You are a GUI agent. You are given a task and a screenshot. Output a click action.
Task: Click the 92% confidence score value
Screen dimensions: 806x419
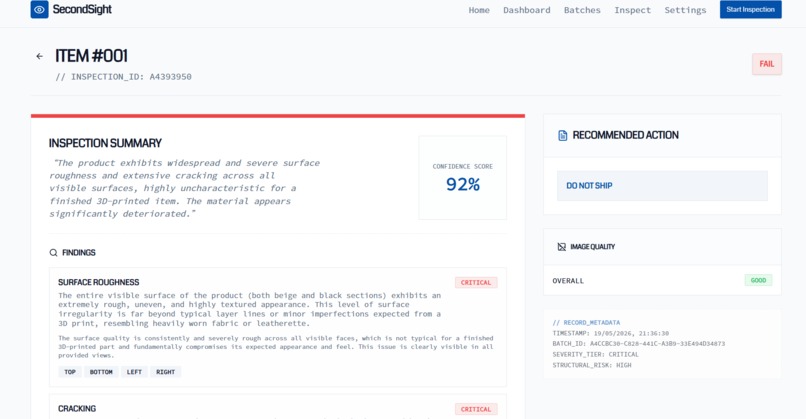(x=463, y=184)
